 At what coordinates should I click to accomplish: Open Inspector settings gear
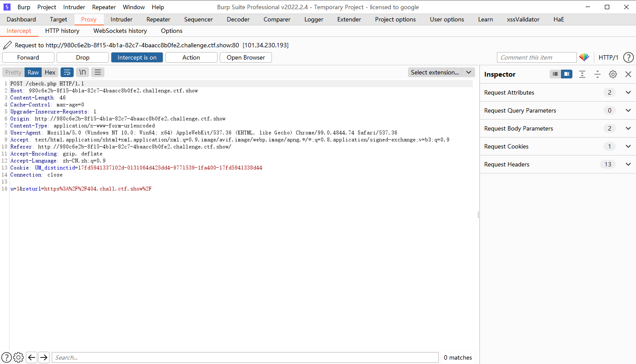(x=613, y=74)
